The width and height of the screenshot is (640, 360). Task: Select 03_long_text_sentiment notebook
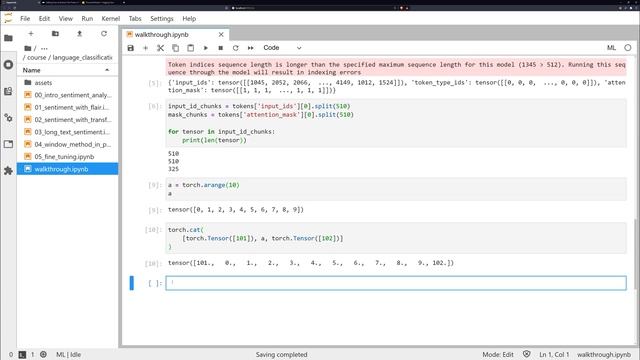point(67,132)
